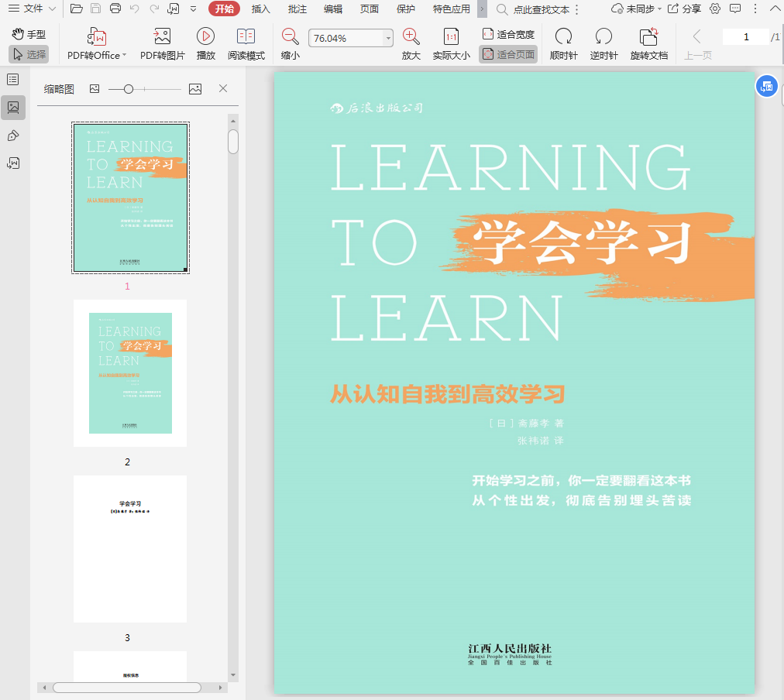Start the 播放 slideshow playback
Screen dimensions: 784x700
click(x=205, y=37)
